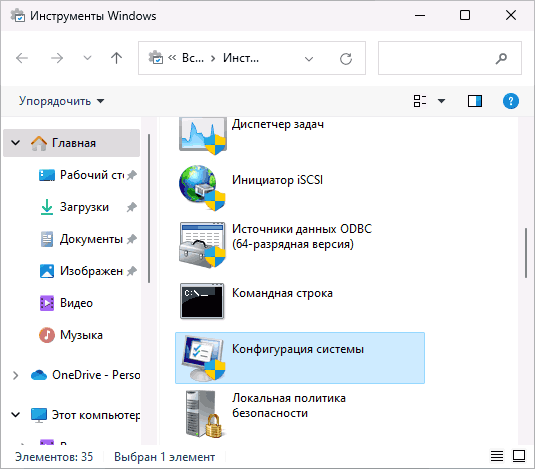Click the Элементов: 35 status text

[x=54, y=457]
